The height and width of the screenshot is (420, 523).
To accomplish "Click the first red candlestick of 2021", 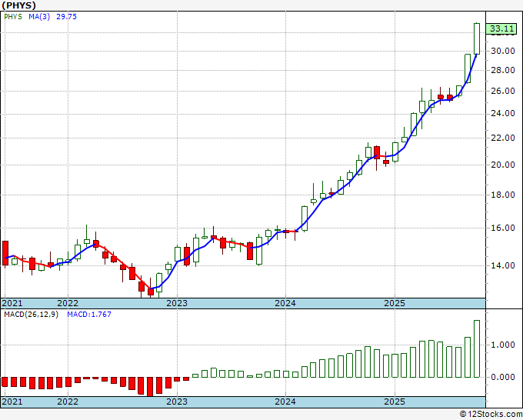I will coord(5,253).
